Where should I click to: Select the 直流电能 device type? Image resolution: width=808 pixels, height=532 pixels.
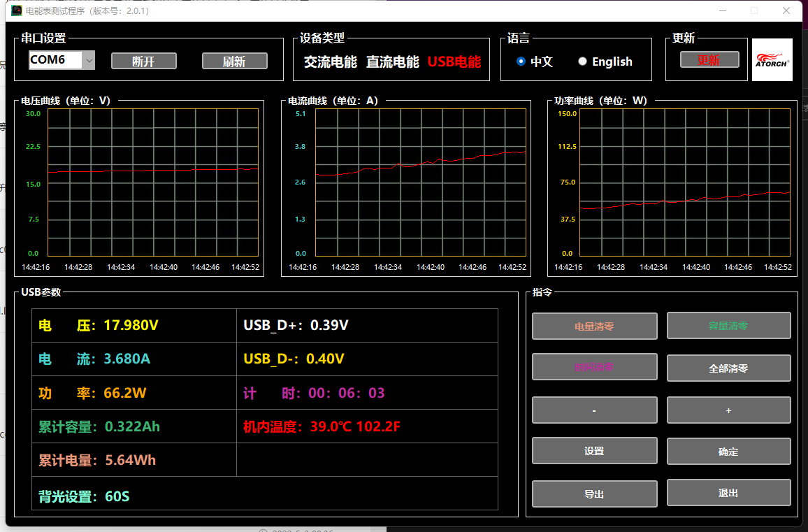pyautogui.click(x=393, y=62)
